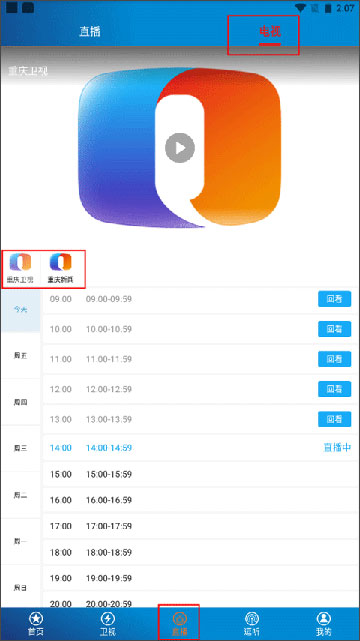Choose 周日 in the day list
This screenshot has height=641, width=360.
(x=21, y=587)
